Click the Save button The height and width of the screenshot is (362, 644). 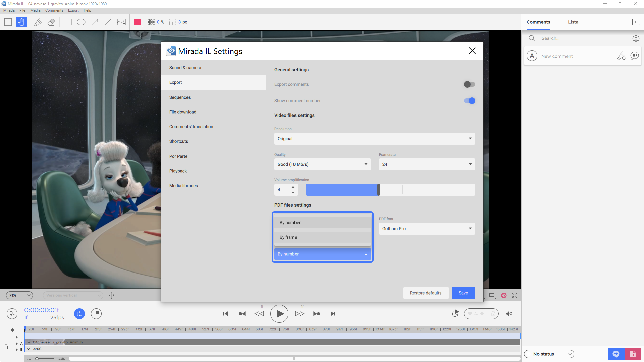click(x=463, y=293)
